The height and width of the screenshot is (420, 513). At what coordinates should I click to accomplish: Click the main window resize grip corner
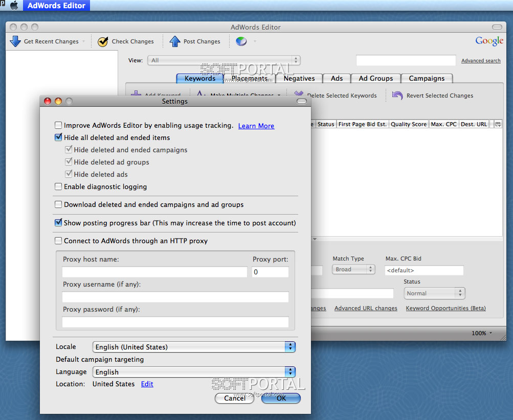[x=503, y=338]
